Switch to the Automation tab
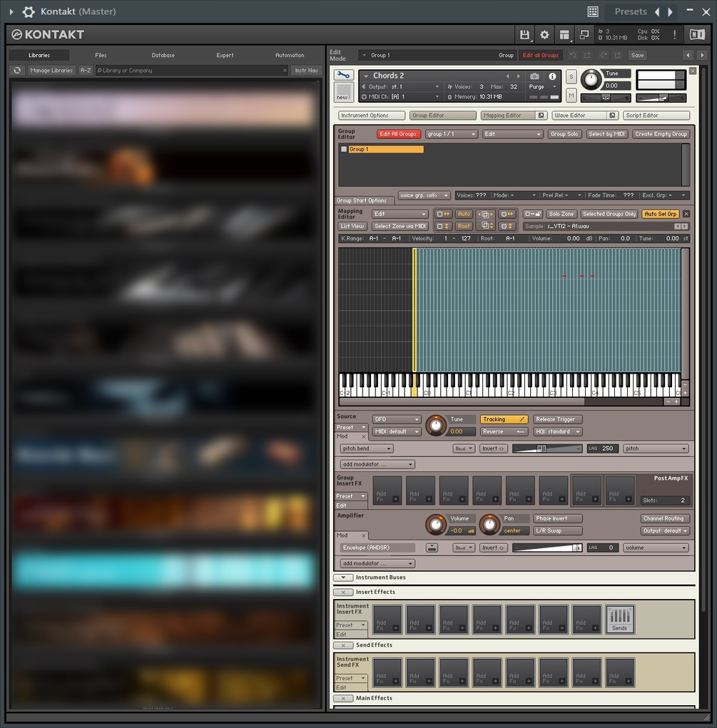This screenshot has height=728, width=717. tap(290, 55)
